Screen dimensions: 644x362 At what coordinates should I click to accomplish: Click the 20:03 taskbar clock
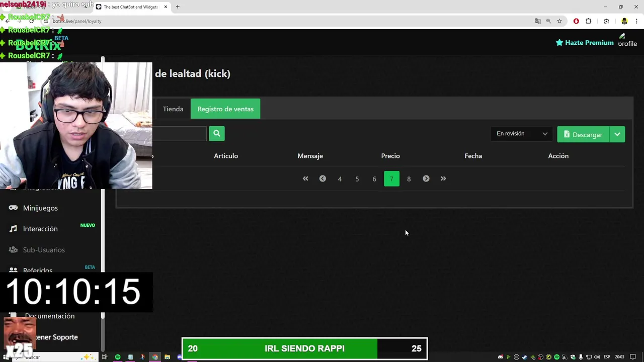619,357
